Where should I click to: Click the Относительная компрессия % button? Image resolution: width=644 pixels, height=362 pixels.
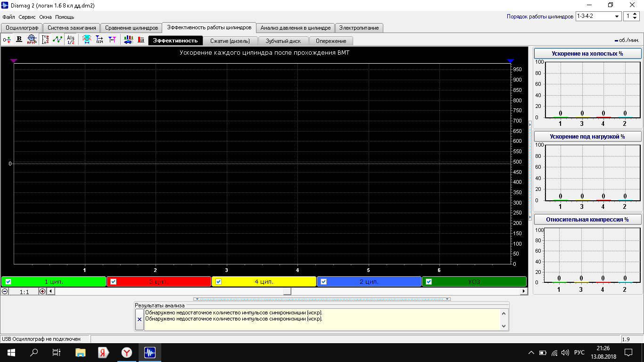(x=587, y=219)
